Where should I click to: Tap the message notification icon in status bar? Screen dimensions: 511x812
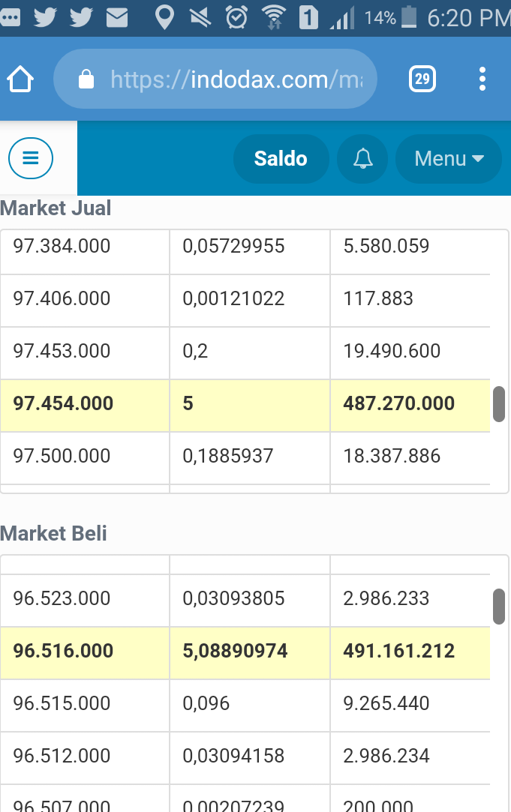click(x=11, y=18)
